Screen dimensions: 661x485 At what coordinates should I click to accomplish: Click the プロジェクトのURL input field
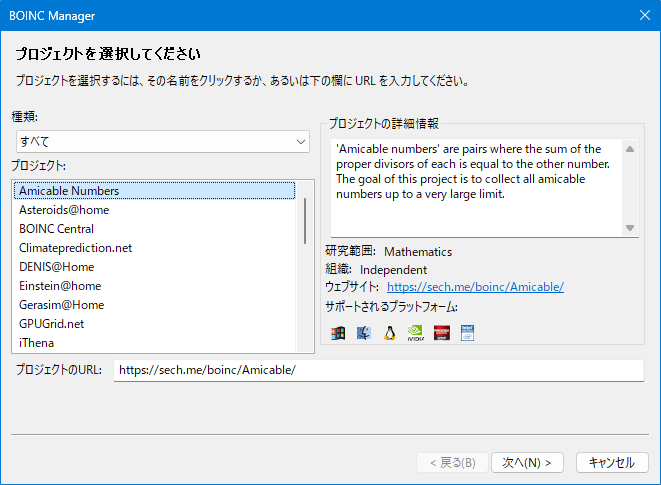379,370
